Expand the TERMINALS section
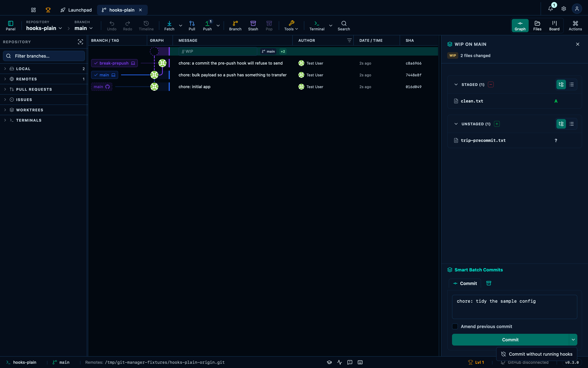Screen dimensions: 588x368 click(x=44, y=120)
